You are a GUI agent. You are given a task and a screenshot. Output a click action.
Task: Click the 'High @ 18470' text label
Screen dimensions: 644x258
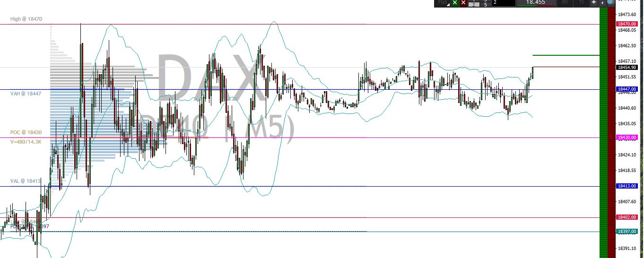(x=26, y=19)
